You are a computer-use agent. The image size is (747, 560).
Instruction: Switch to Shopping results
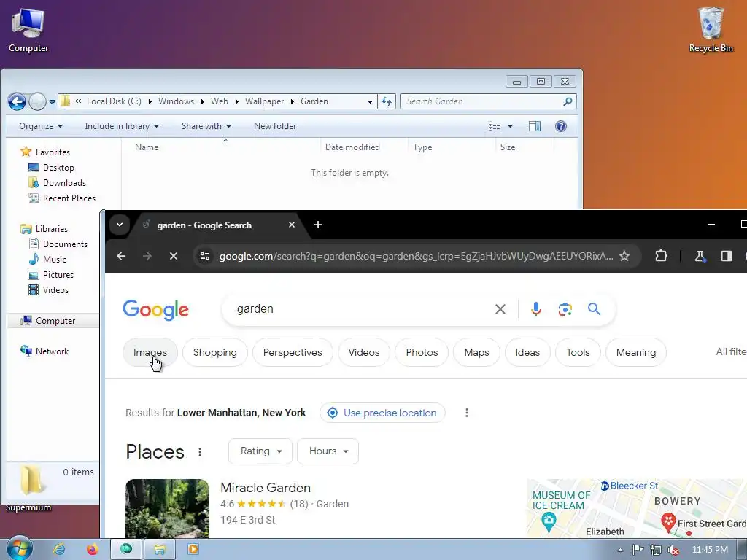click(x=215, y=352)
